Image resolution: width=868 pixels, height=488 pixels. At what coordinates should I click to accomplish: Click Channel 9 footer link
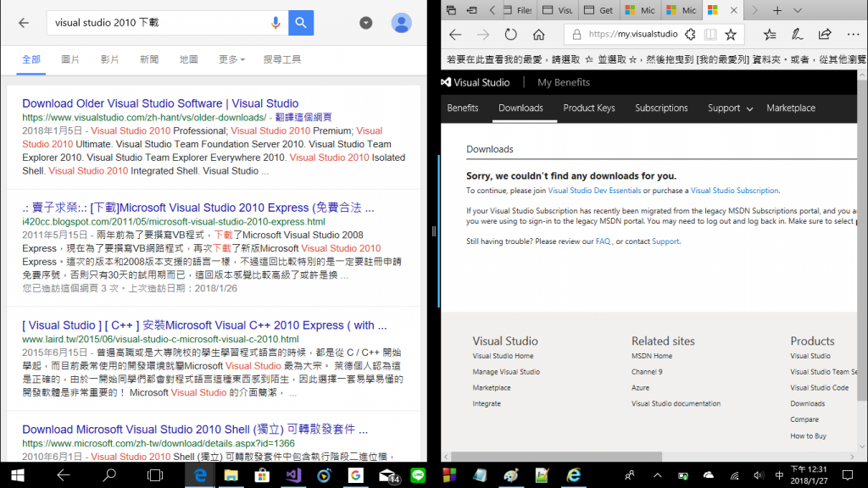(647, 372)
